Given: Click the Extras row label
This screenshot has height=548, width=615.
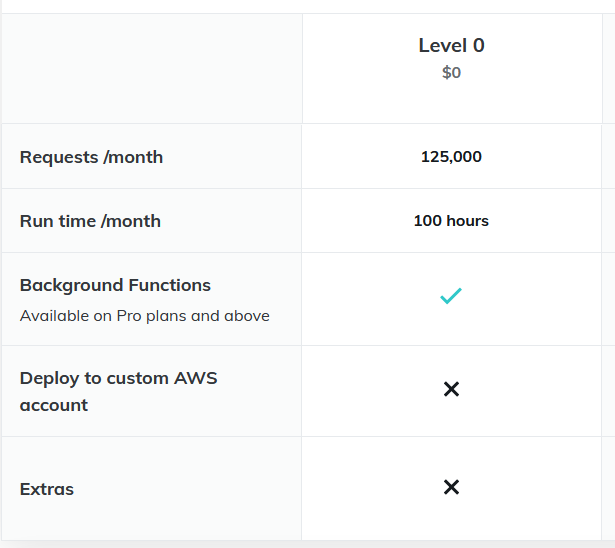Looking at the screenshot, I should point(47,489).
